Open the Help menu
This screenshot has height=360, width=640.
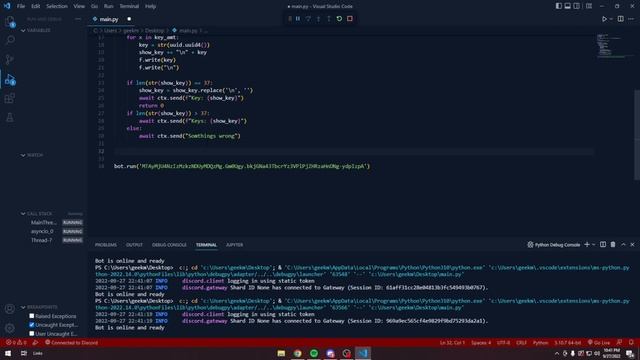151,6
